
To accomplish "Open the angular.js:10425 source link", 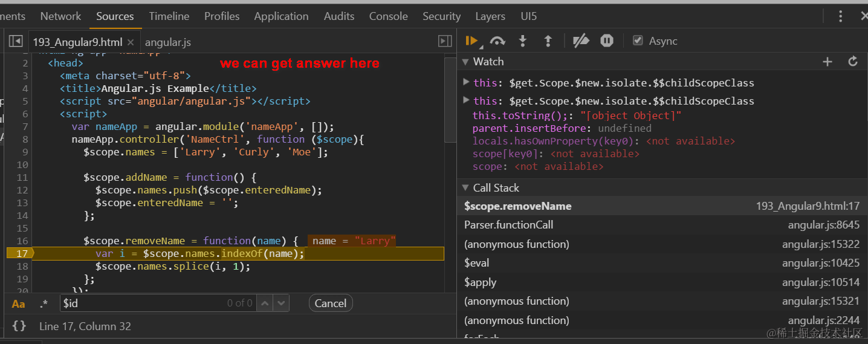I will [821, 263].
